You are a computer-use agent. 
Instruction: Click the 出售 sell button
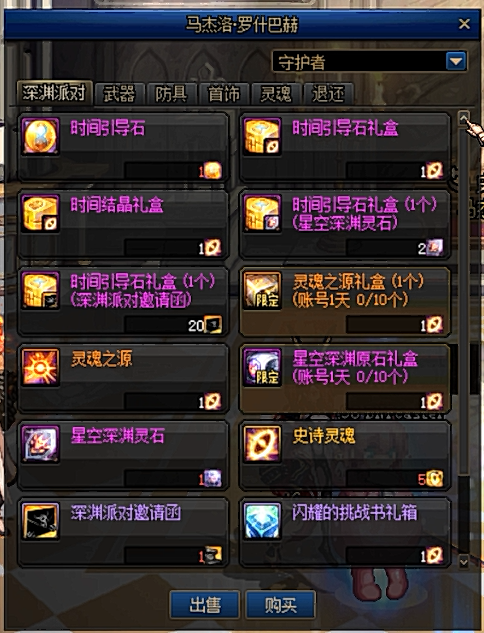205,605
